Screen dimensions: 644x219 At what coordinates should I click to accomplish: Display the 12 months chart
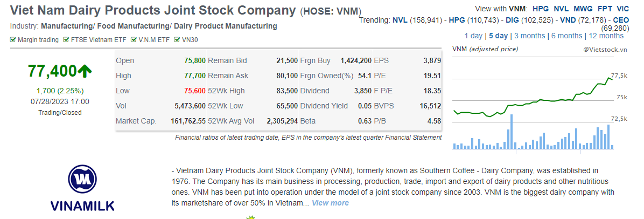[606, 36]
